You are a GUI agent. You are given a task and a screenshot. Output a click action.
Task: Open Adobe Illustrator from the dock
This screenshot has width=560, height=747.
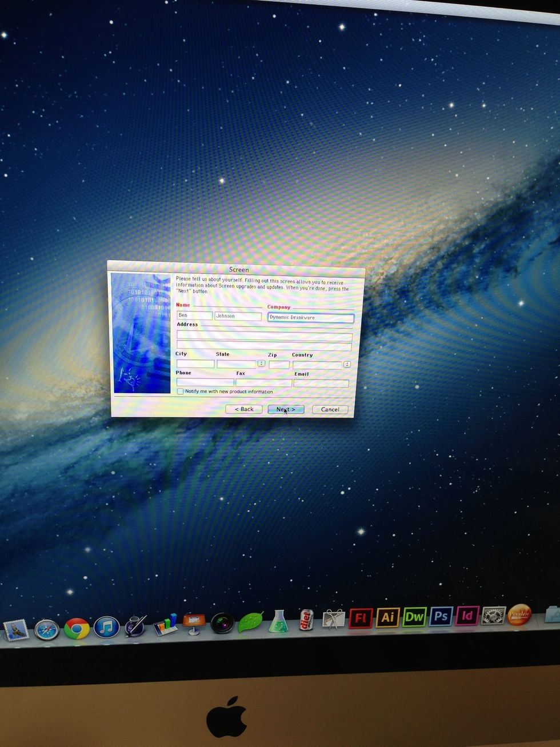tap(387, 617)
